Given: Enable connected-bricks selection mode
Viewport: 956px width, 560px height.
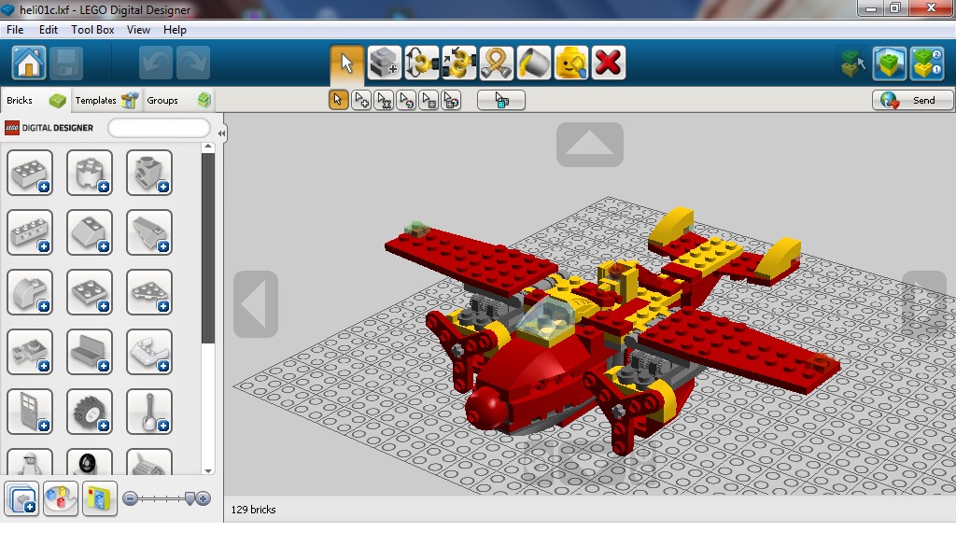Looking at the screenshot, I should pos(384,99).
